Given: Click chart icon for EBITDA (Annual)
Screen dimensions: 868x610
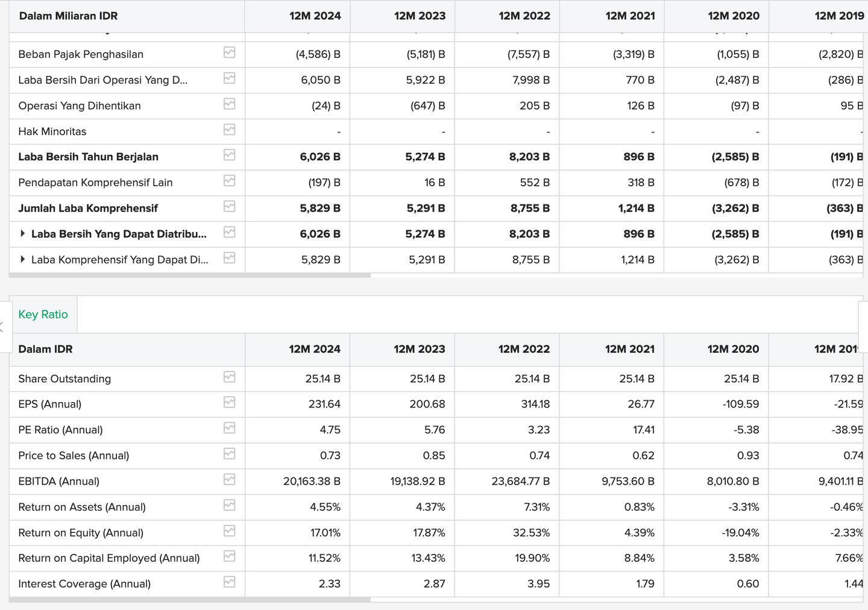Looking at the screenshot, I should coord(229,480).
